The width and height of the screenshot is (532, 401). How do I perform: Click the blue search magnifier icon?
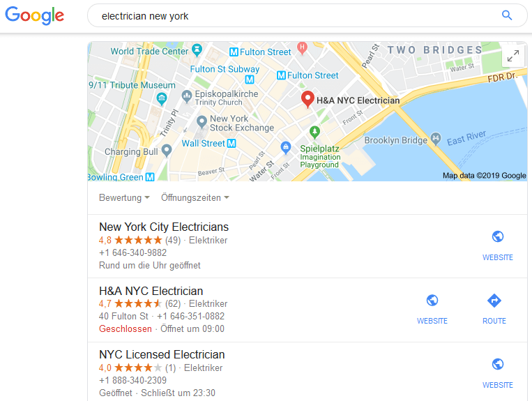point(507,15)
